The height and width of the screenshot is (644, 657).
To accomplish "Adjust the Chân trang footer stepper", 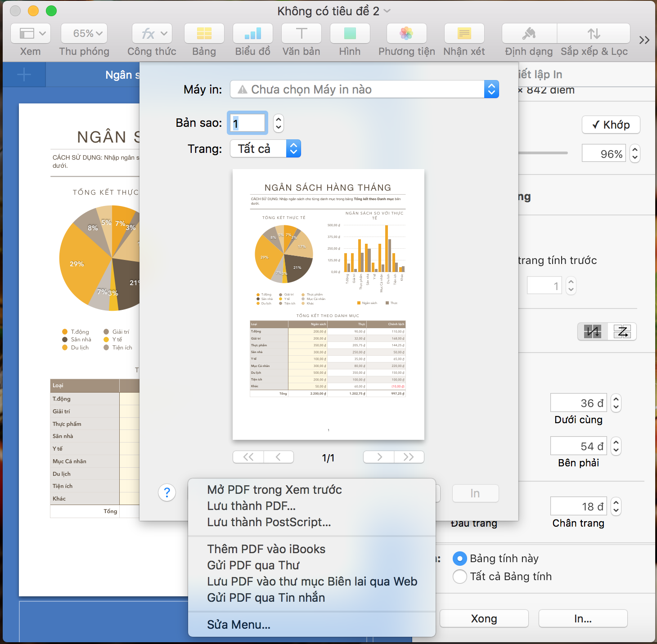I will tap(616, 506).
